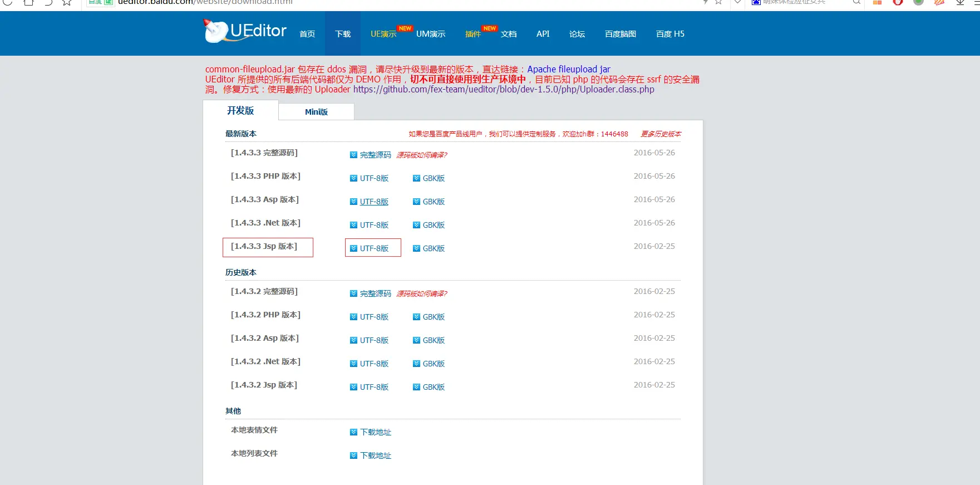
Task: Switch to the 开发版 tab
Action: click(x=240, y=110)
